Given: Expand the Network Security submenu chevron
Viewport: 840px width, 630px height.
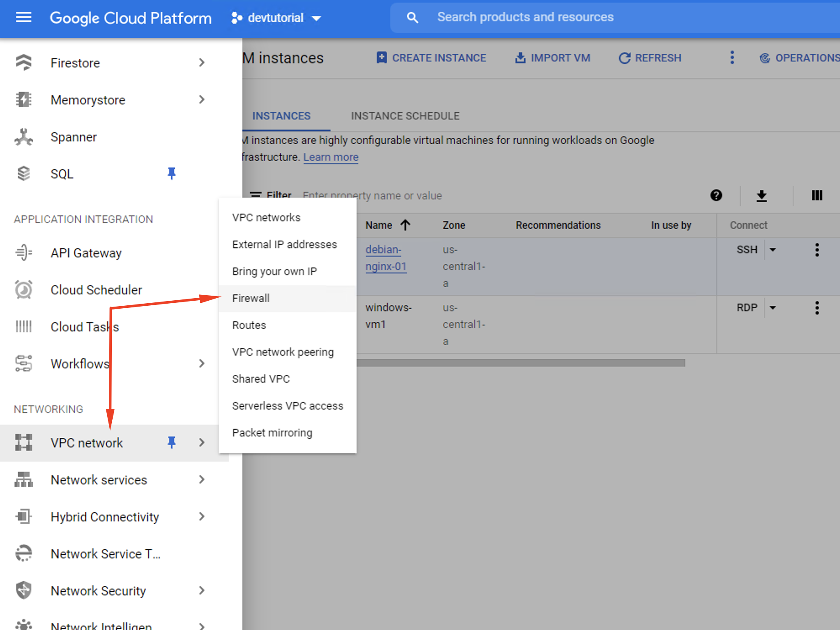Looking at the screenshot, I should point(202,590).
